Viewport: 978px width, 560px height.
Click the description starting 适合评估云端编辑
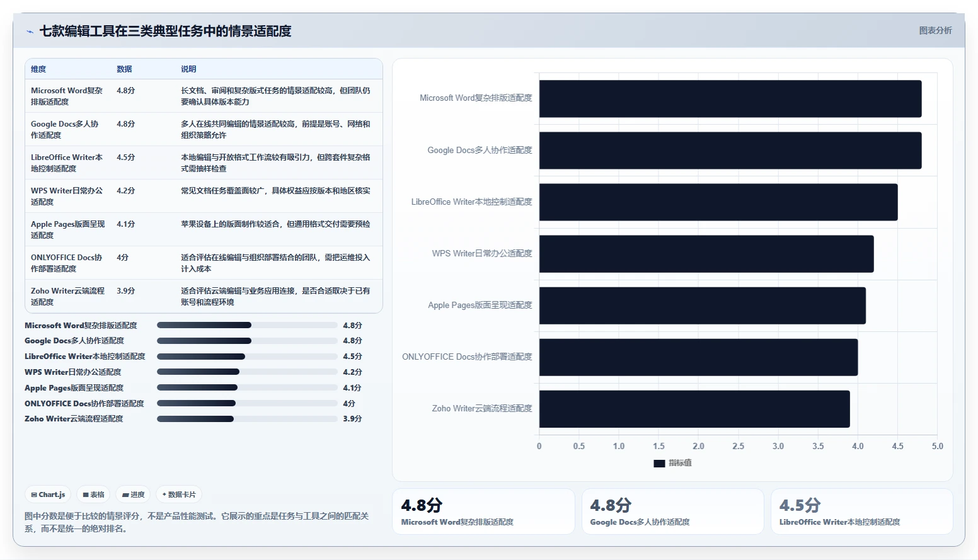pyautogui.click(x=275, y=296)
